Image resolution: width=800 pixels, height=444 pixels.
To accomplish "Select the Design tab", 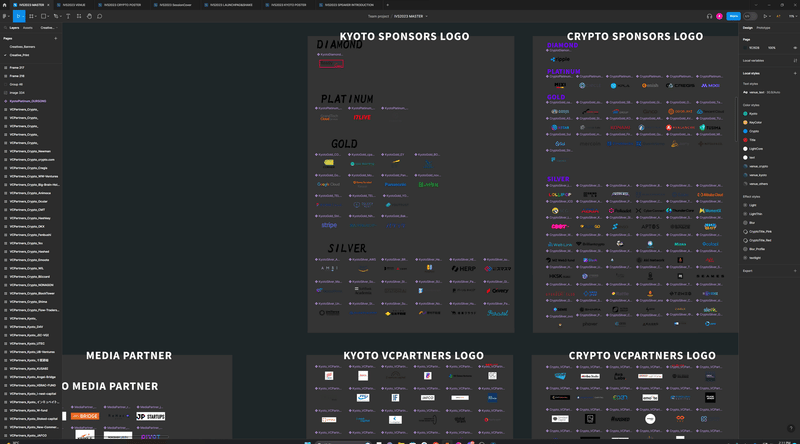I will [x=747, y=28].
